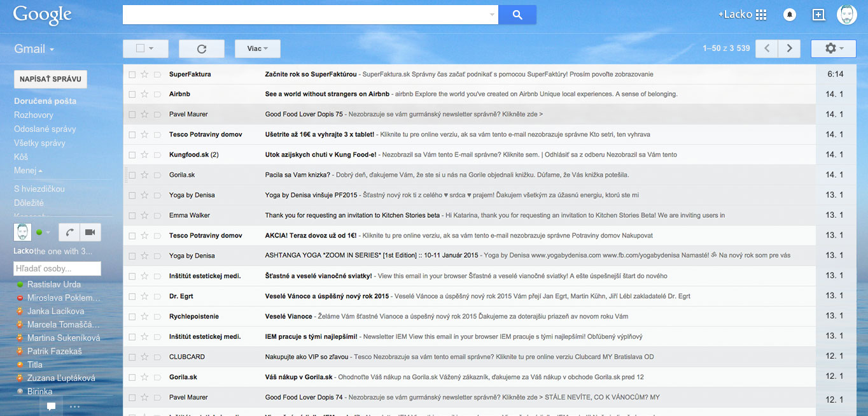
Task: Go to older messages arrow
Action: [x=790, y=48]
